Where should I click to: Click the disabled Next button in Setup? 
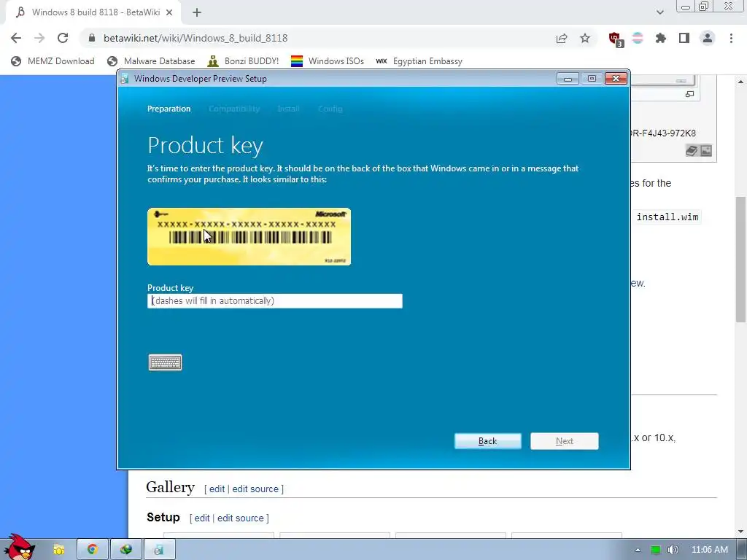click(565, 441)
